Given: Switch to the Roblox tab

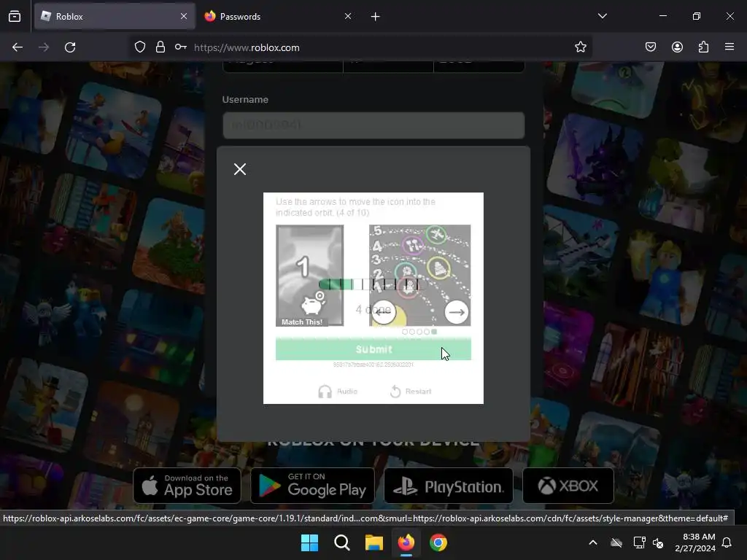Looking at the screenshot, I should tap(115, 16).
